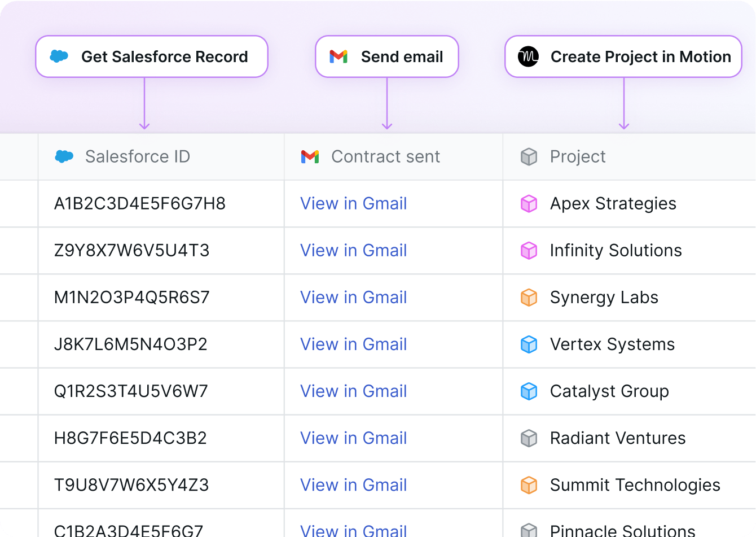The height and width of the screenshot is (537, 756).
Task: Click the Motion logo in Create Project button
Action: point(529,56)
